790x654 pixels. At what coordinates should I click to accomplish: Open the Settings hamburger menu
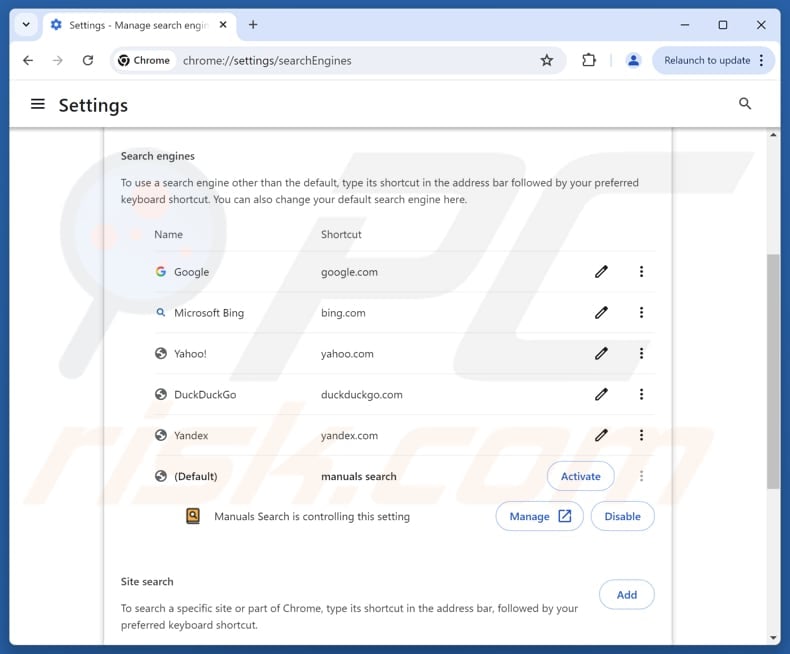[38, 104]
